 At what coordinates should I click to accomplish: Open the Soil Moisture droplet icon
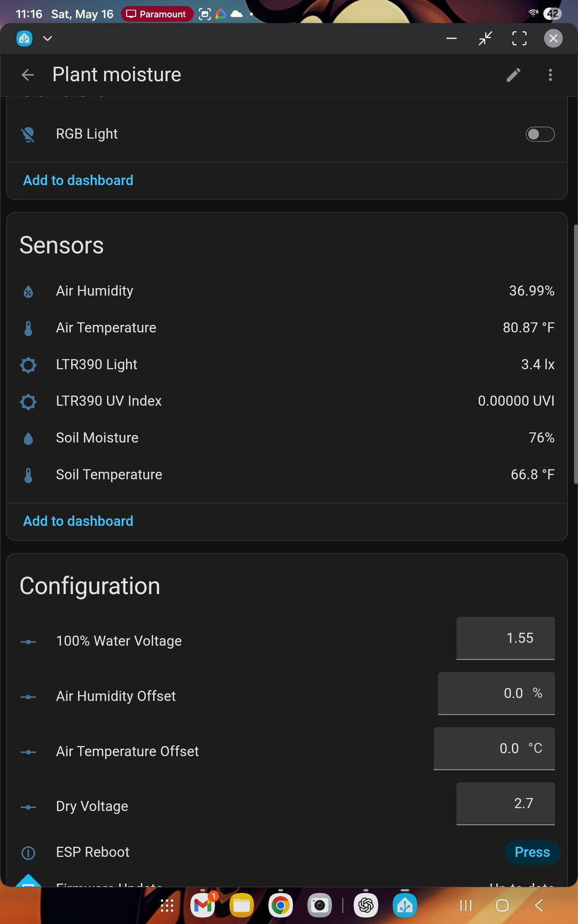pos(28,438)
